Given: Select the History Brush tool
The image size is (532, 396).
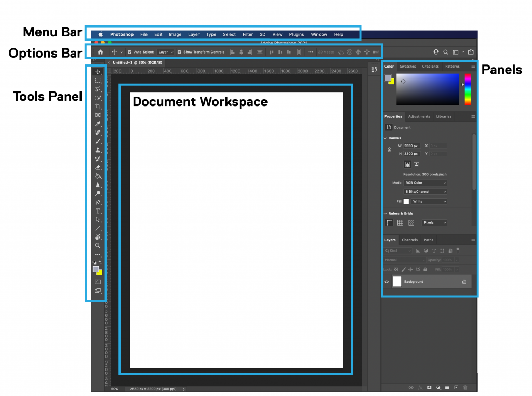Looking at the screenshot, I should point(98,159).
